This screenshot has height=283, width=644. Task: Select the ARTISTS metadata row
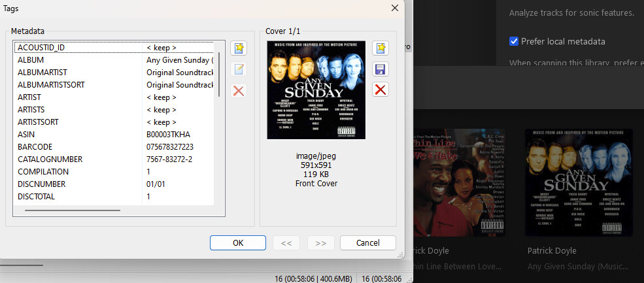pyautogui.click(x=114, y=110)
